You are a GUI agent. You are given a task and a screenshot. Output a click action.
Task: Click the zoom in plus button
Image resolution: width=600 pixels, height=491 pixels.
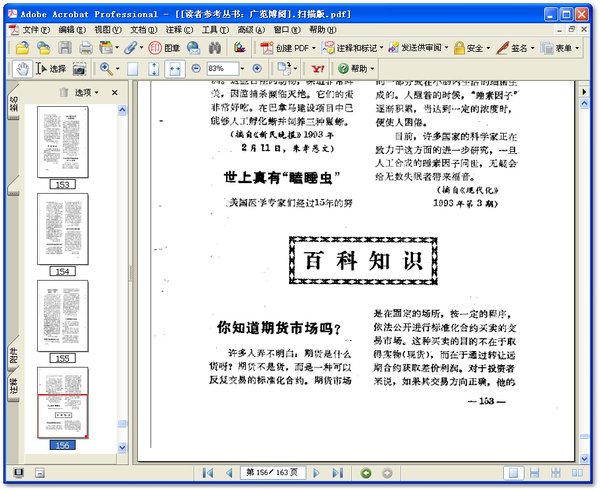(x=257, y=69)
